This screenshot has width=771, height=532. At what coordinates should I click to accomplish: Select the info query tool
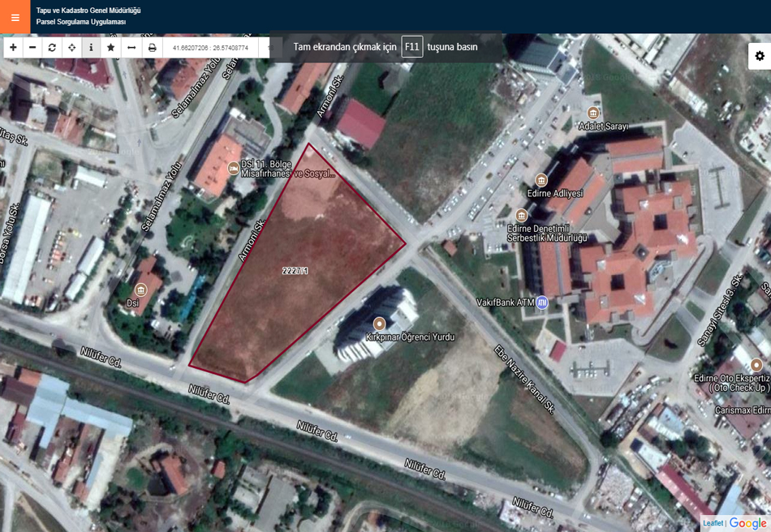[x=91, y=48]
